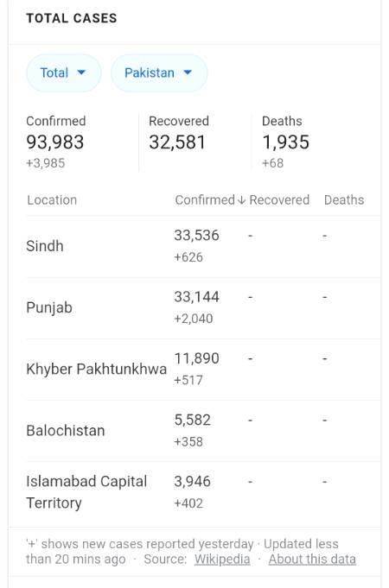Select the Punjab row

pyautogui.click(x=203, y=308)
